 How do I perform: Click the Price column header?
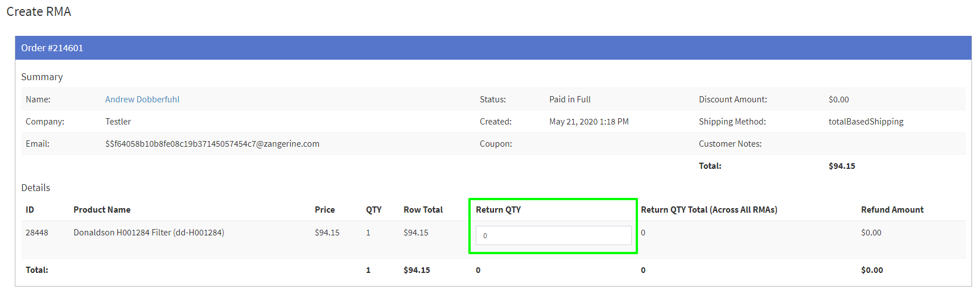324,210
